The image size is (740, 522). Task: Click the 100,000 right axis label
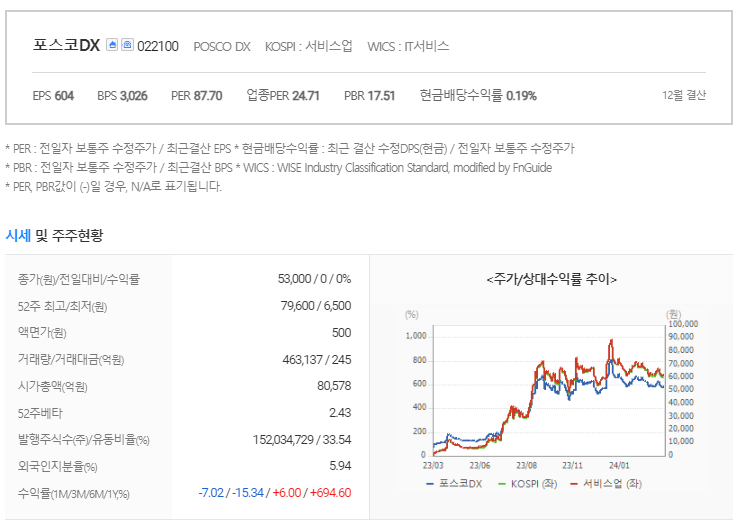(x=683, y=324)
